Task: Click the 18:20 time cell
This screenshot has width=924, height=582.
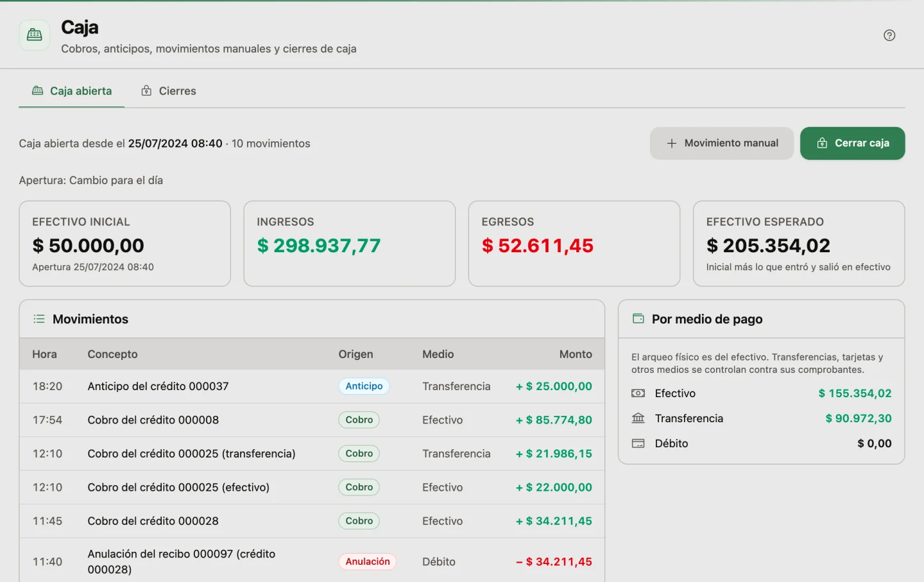Action: click(47, 386)
